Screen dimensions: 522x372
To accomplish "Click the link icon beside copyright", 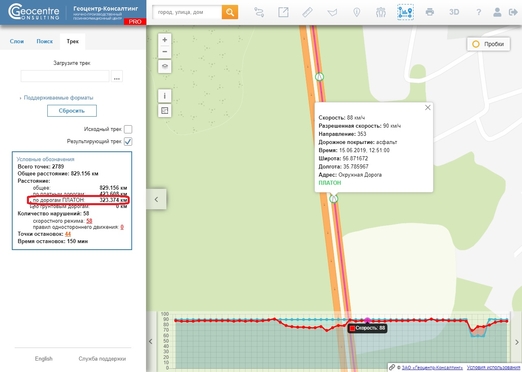I will 392,367.
